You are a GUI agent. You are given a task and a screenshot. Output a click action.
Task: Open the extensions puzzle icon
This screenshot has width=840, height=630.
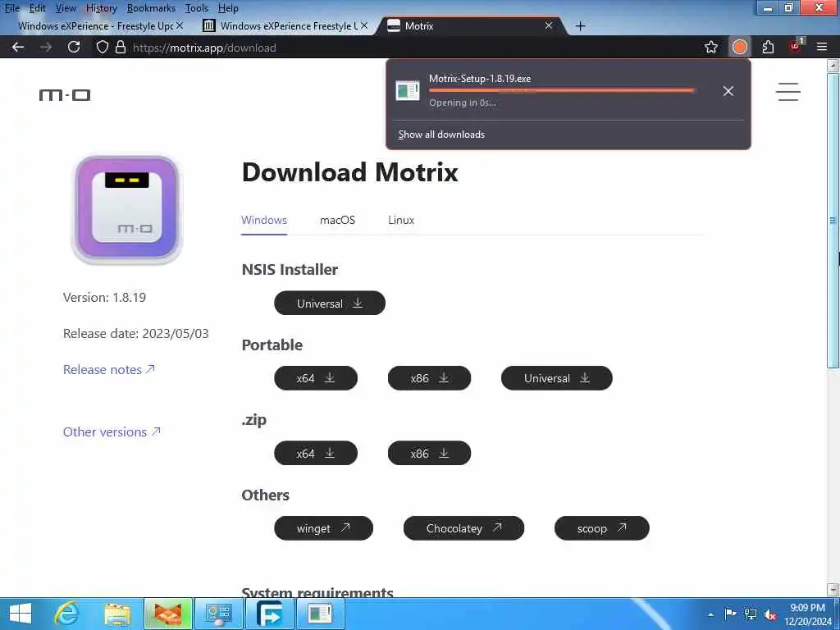(x=768, y=47)
